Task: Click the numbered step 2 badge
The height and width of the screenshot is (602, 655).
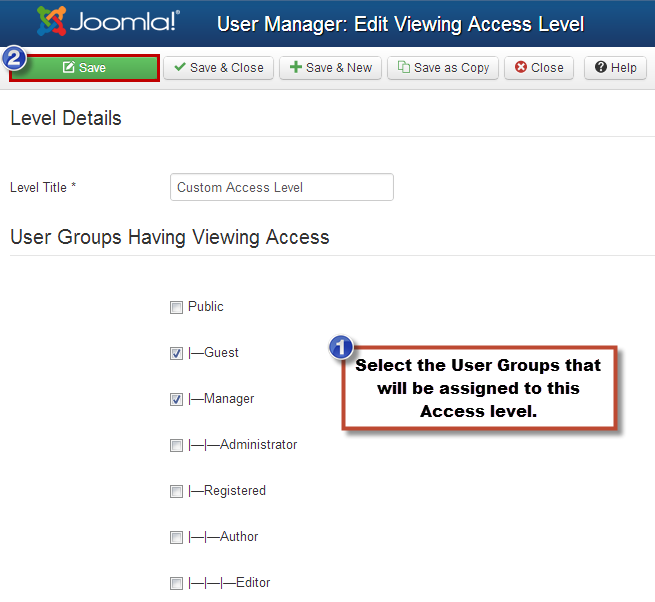Action: [14, 58]
